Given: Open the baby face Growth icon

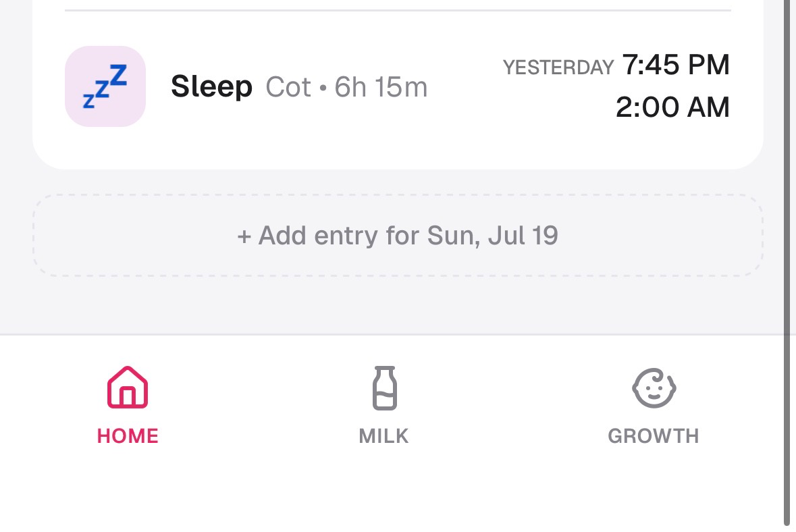Looking at the screenshot, I should pos(654,388).
